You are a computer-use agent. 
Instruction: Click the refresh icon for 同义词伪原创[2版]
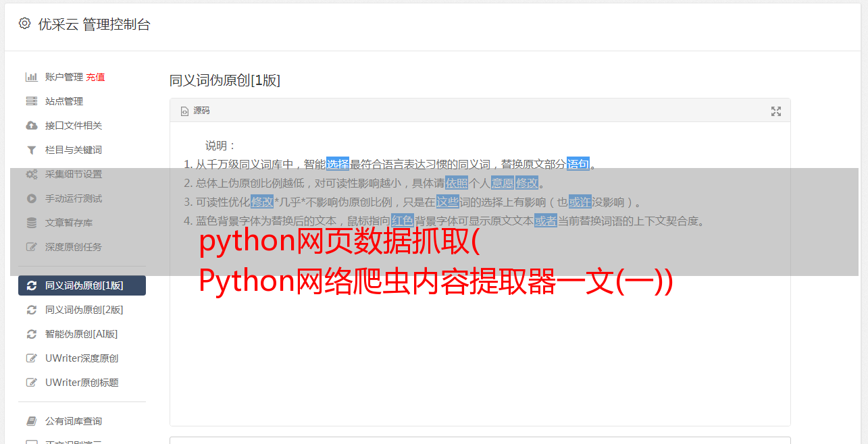31,310
